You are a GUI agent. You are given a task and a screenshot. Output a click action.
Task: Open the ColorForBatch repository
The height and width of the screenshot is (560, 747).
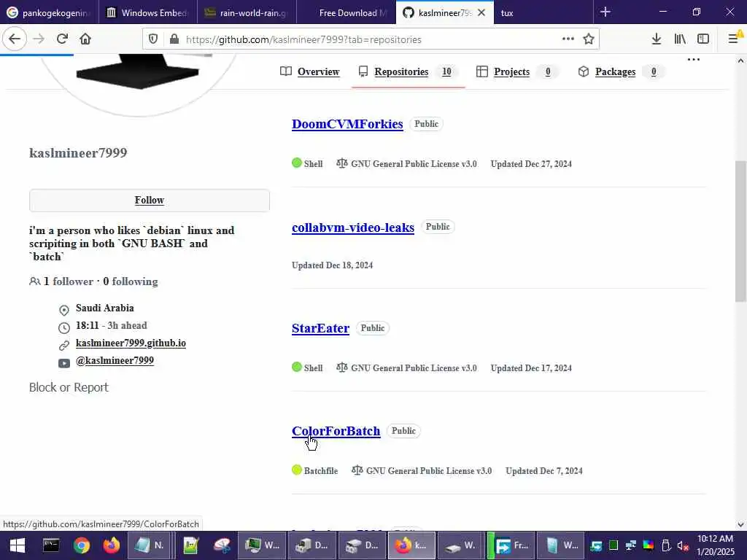(x=336, y=431)
